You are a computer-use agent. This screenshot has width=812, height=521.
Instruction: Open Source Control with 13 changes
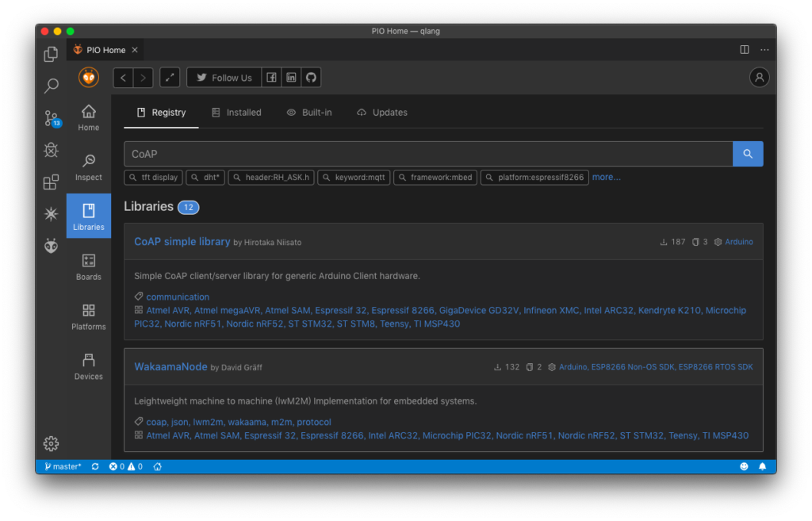tap(52, 118)
